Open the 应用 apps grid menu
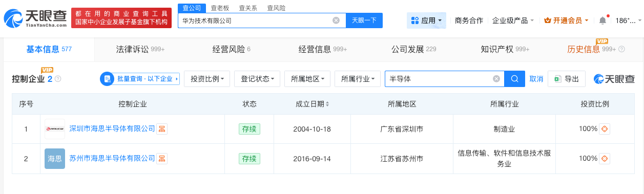 pos(426,20)
